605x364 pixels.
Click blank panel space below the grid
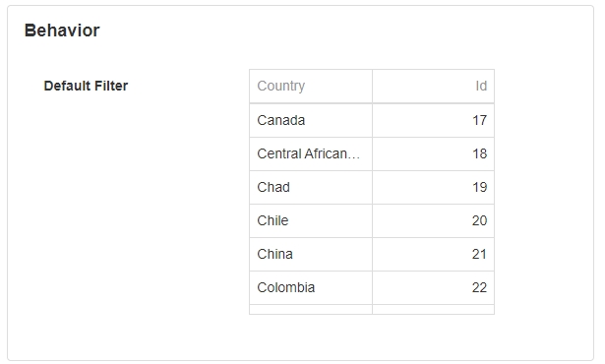coord(372,337)
